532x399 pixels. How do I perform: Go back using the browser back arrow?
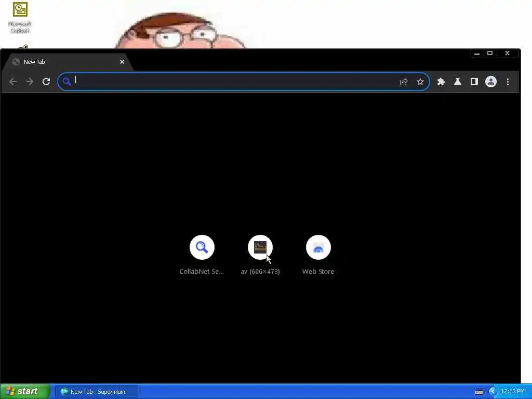coord(13,82)
